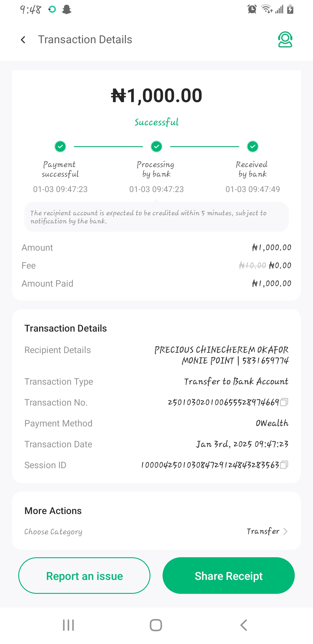Tap the alarm icon in status bar
313x644 pixels.
pos(252,9)
